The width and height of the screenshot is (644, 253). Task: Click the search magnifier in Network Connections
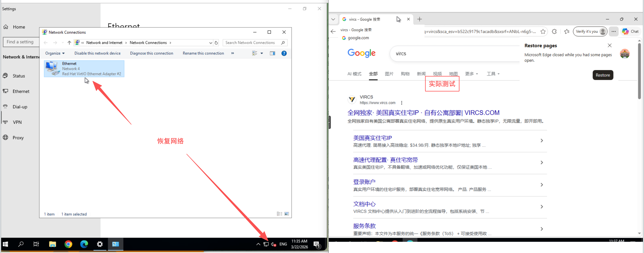click(x=283, y=43)
